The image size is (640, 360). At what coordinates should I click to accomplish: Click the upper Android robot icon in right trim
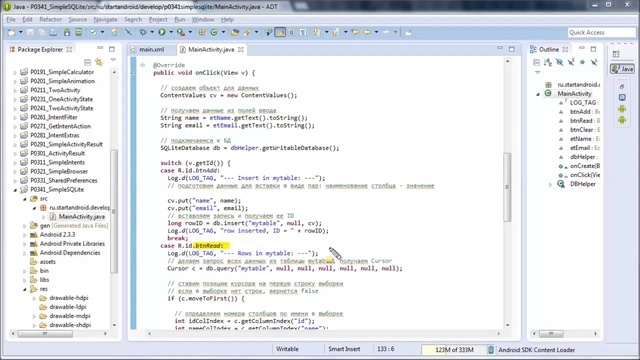click(x=622, y=109)
